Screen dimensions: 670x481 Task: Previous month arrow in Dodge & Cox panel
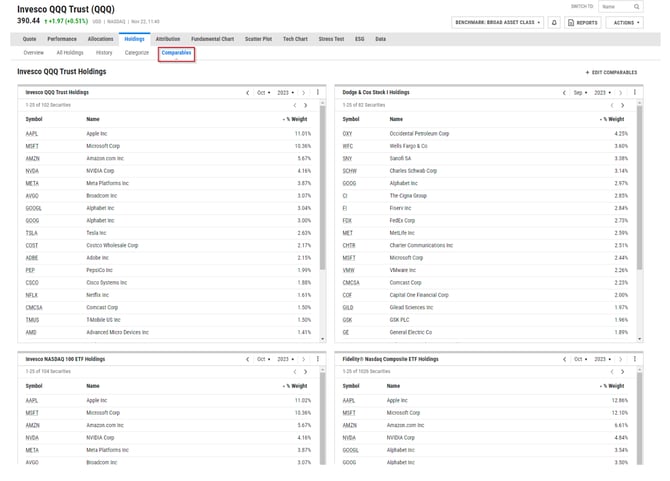click(x=564, y=93)
